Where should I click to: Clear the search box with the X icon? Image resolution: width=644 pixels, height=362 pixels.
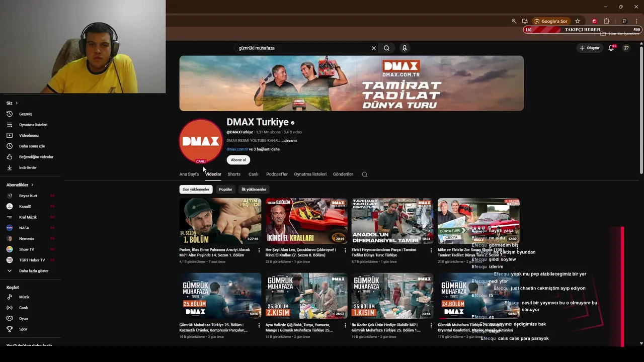point(374,48)
